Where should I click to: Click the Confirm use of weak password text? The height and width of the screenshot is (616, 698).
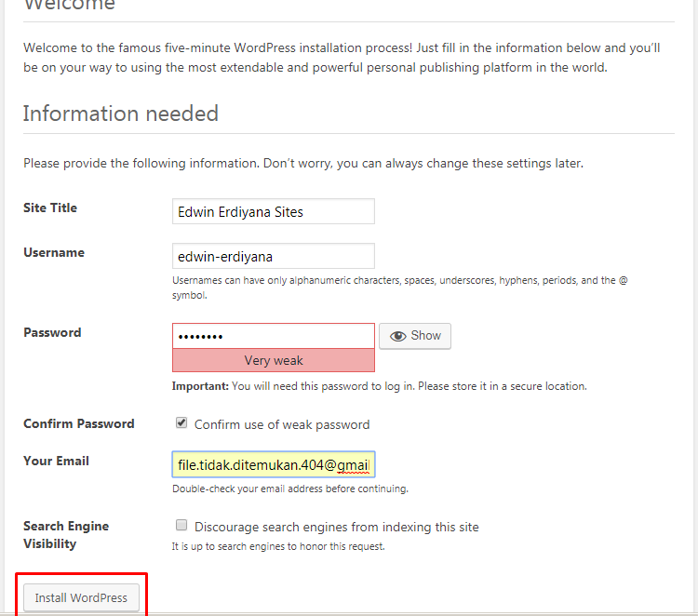(x=282, y=424)
